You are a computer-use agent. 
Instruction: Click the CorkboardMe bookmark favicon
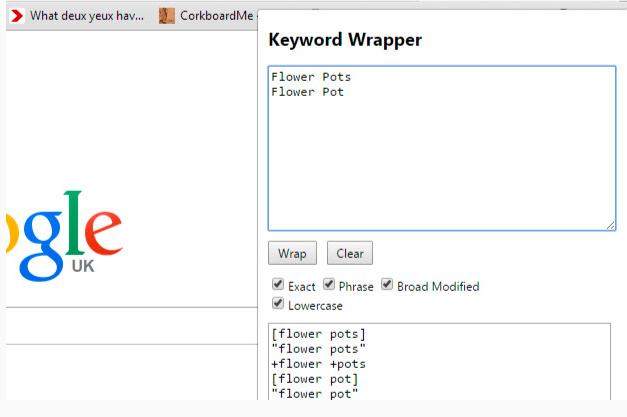click(167, 16)
